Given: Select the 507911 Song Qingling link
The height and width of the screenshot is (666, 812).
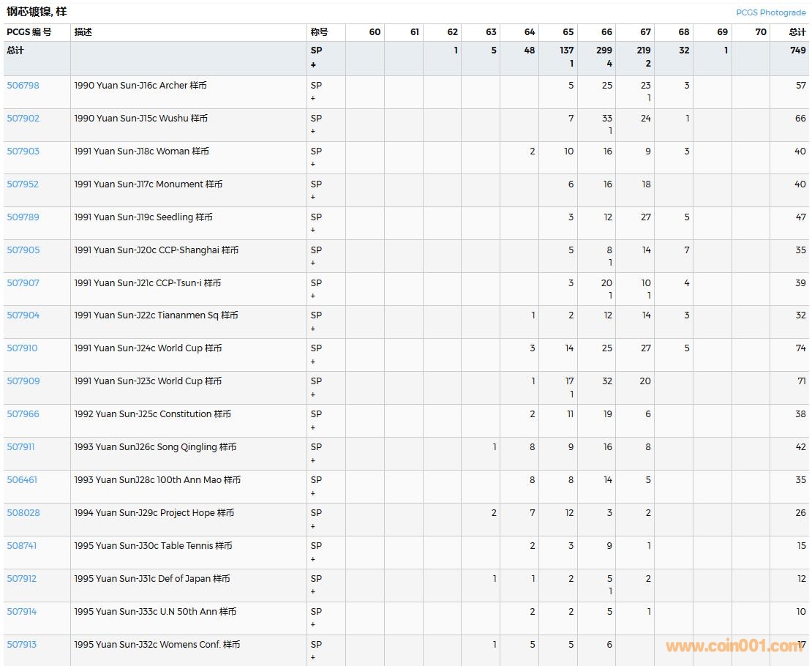Looking at the screenshot, I should pos(20,447).
